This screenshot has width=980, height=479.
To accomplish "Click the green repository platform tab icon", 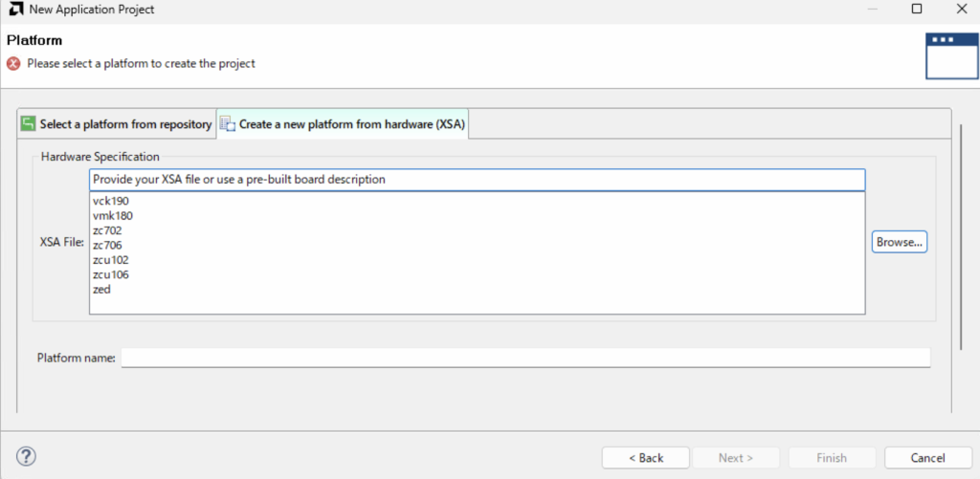I will coord(28,124).
